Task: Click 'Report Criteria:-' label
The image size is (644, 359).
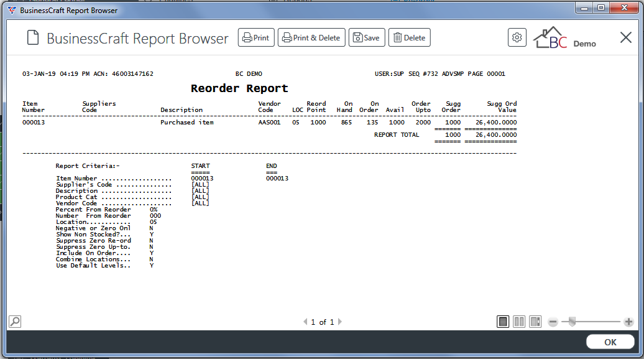Action: coord(88,166)
